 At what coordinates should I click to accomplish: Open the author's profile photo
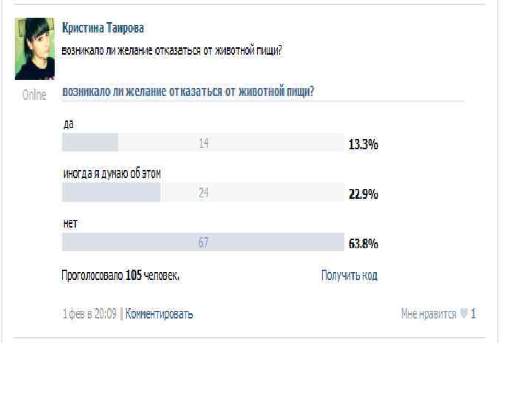coord(34,49)
